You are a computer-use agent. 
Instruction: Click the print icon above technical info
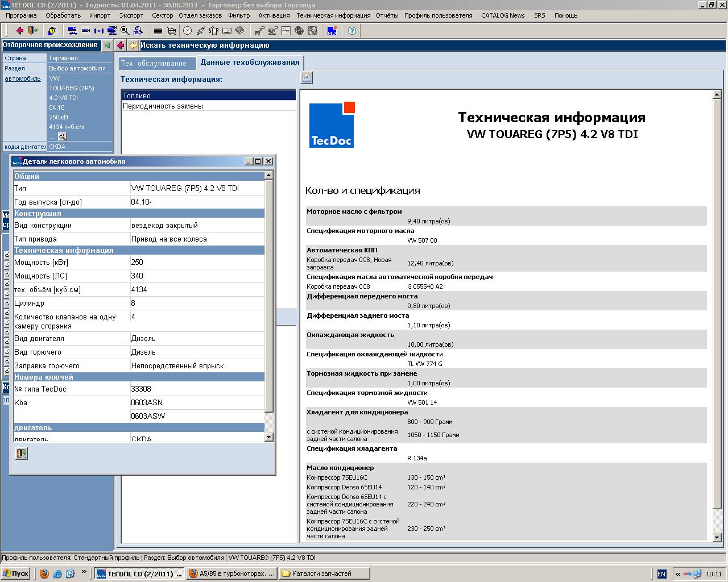307,78
